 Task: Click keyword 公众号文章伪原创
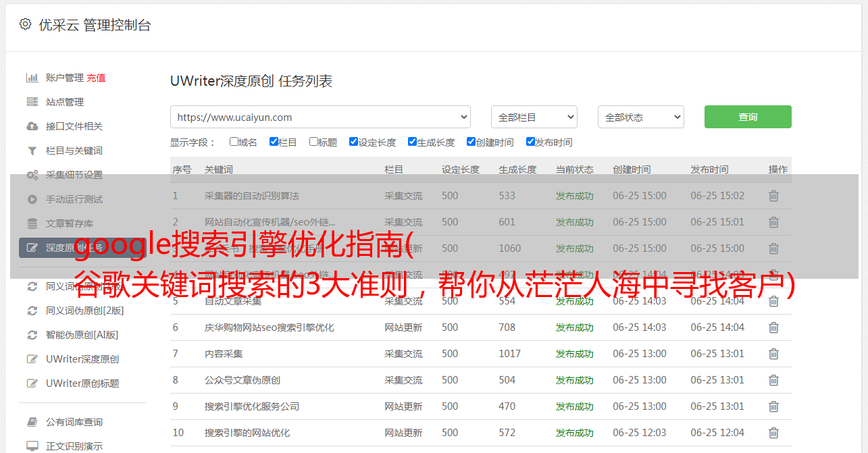[242, 380]
